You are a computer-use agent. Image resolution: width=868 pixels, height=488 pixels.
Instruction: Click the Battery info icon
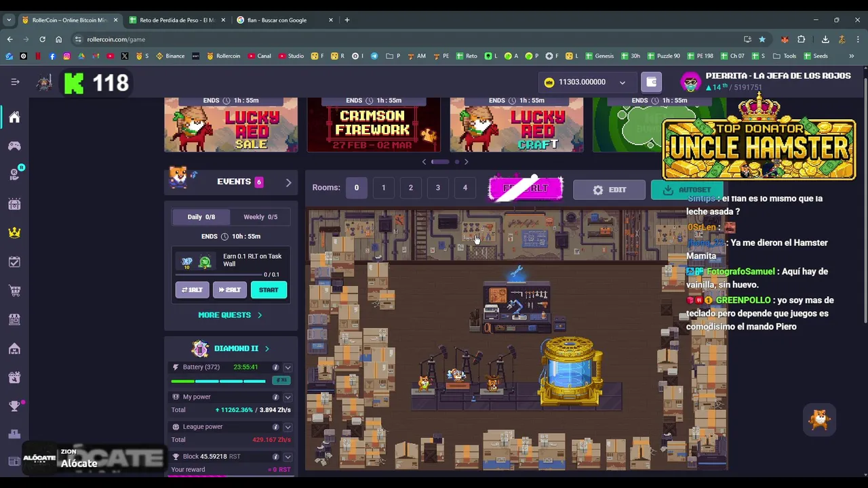point(275,367)
